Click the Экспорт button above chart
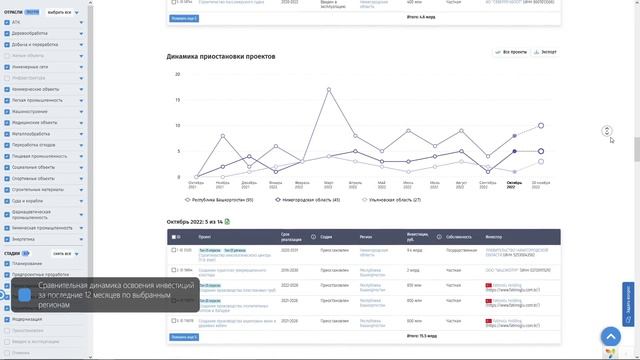Image resolution: width=640 pixels, height=360 pixels. click(545, 52)
